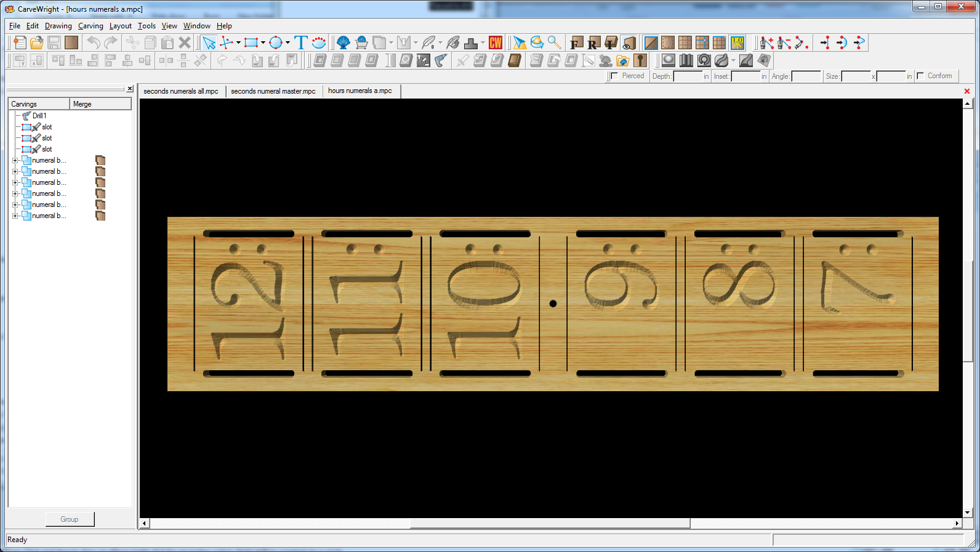
Task: Open a project with the folder icon
Action: 37,43
